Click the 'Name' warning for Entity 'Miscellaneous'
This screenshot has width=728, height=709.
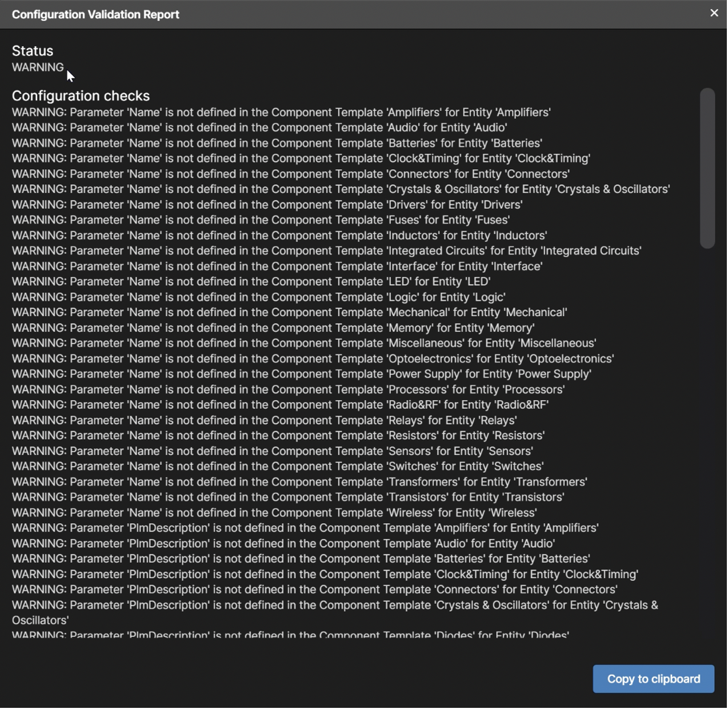click(305, 344)
